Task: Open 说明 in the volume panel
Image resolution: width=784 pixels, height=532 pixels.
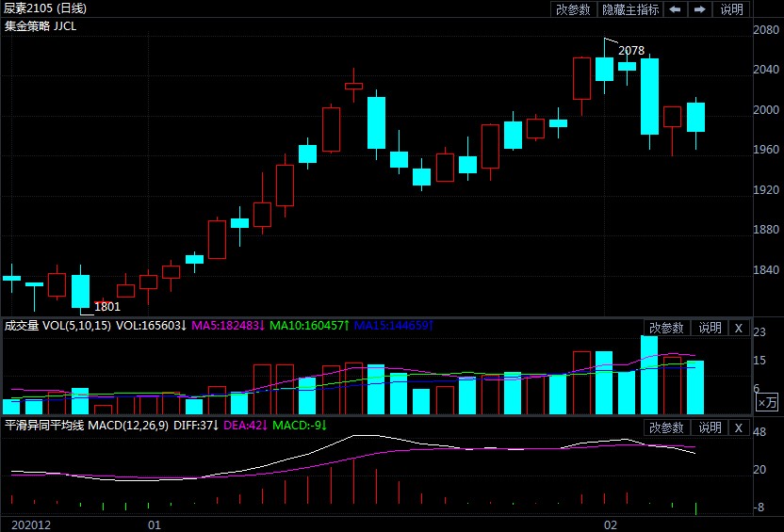Action: click(709, 329)
